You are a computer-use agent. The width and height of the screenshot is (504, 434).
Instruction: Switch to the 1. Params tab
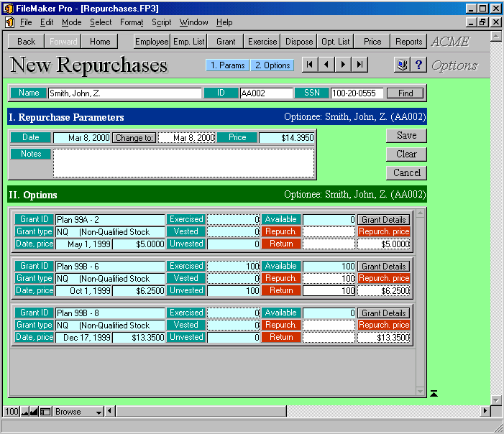(228, 65)
